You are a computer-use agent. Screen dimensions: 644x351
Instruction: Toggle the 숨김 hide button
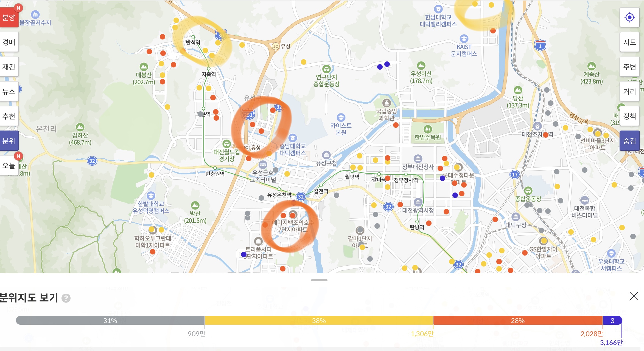pyautogui.click(x=629, y=141)
